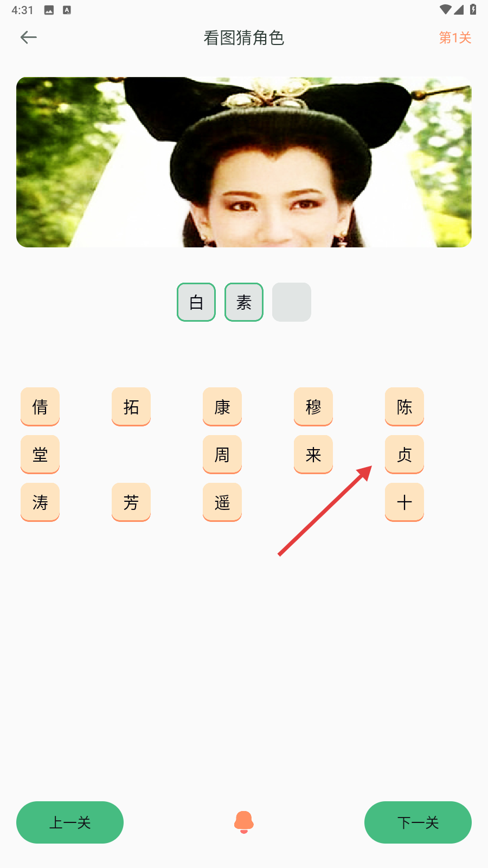
Task: Tap the orange bell hint icon
Action: coord(244,822)
